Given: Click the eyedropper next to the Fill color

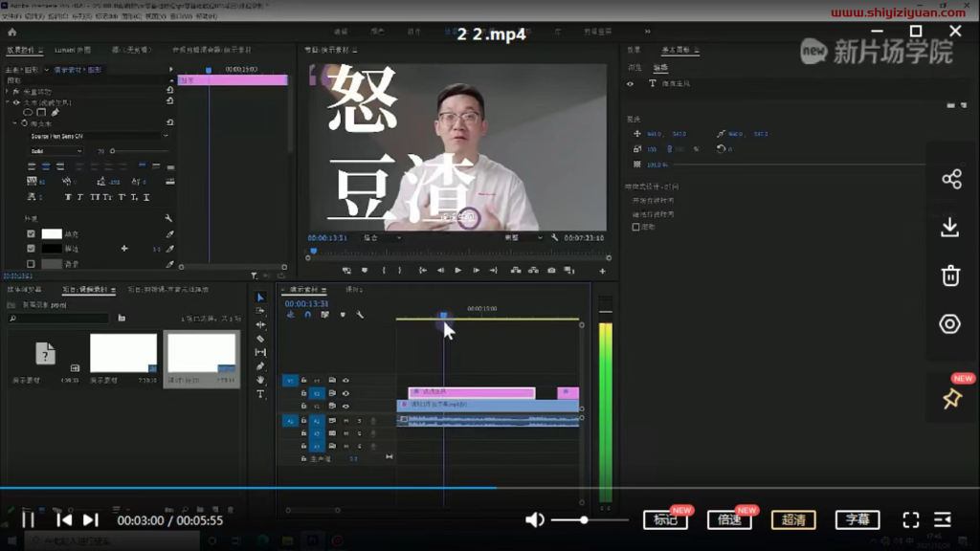Looking at the screenshot, I should point(168,234).
